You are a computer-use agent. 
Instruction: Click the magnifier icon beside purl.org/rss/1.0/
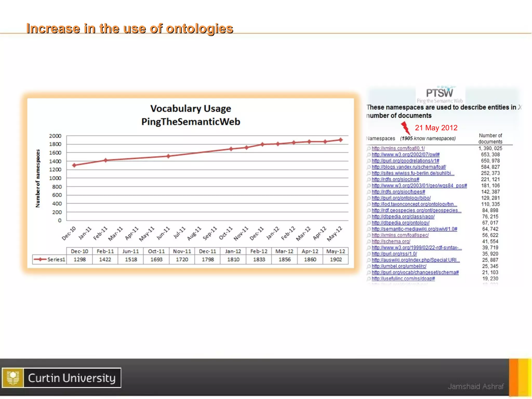pyautogui.click(x=369, y=254)
